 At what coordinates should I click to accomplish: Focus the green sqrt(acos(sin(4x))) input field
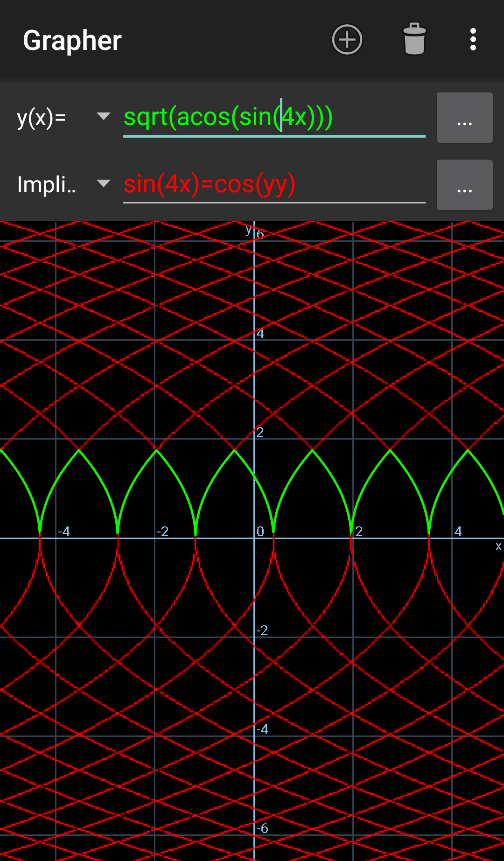pyautogui.click(x=274, y=117)
